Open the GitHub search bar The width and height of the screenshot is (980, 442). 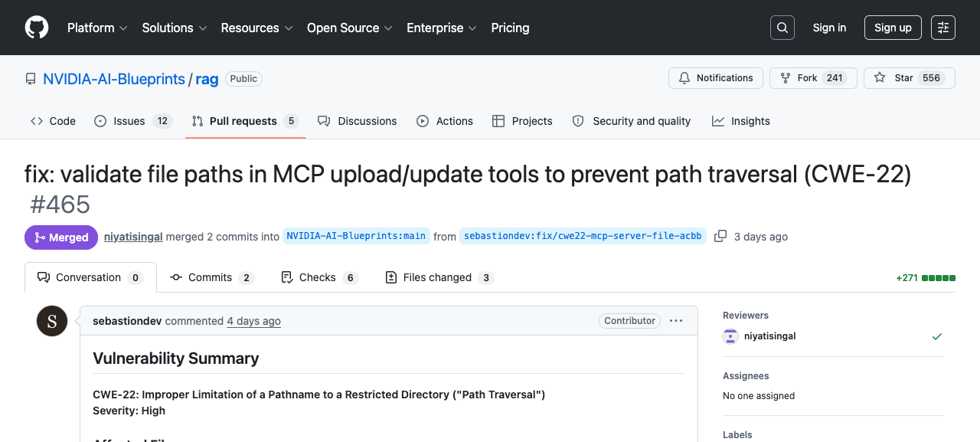click(x=782, y=27)
